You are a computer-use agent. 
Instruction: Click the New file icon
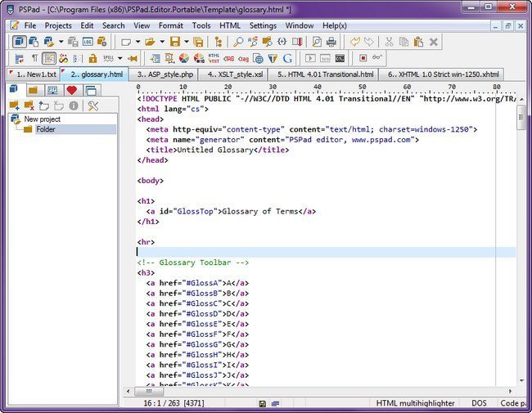click(x=126, y=42)
